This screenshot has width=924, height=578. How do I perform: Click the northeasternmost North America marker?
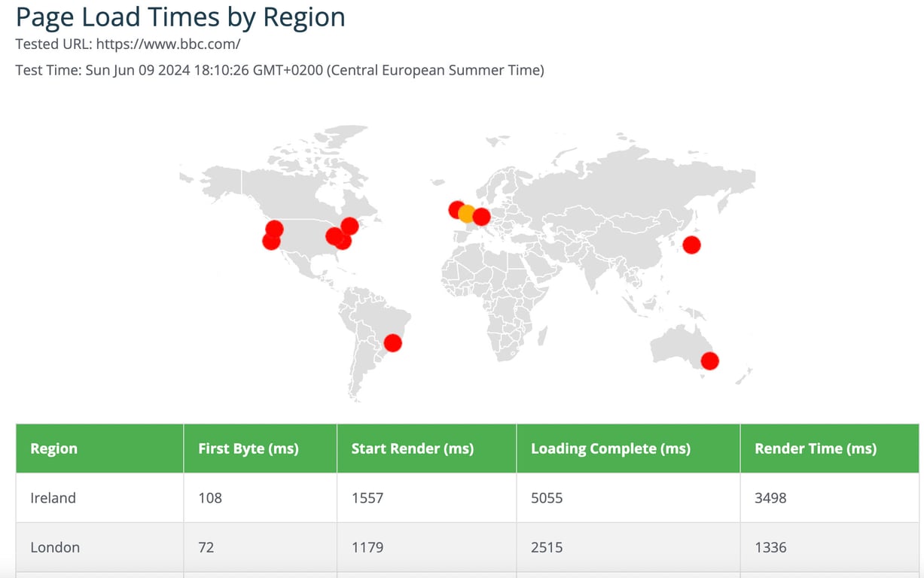click(x=349, y=225)
